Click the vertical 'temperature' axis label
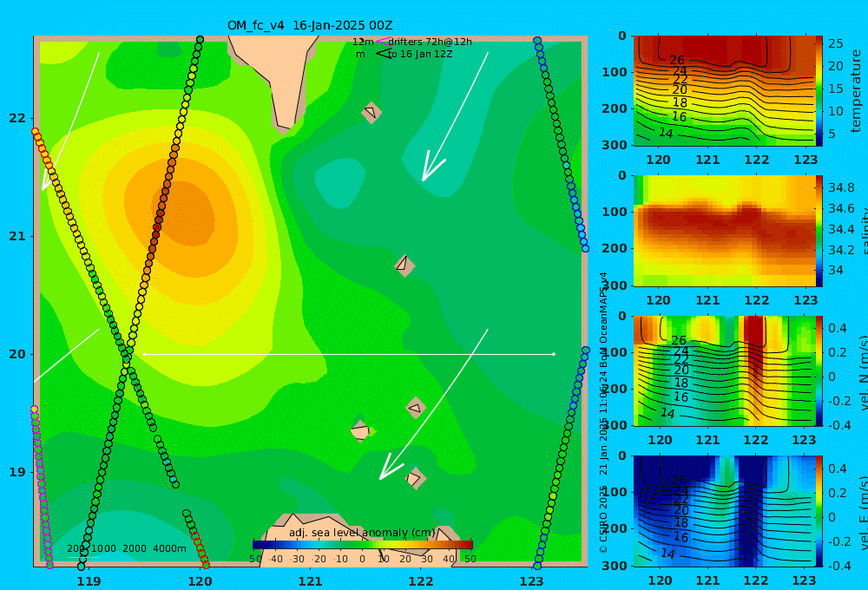Screen dimensions: 868x590 (x=857, y=91)
